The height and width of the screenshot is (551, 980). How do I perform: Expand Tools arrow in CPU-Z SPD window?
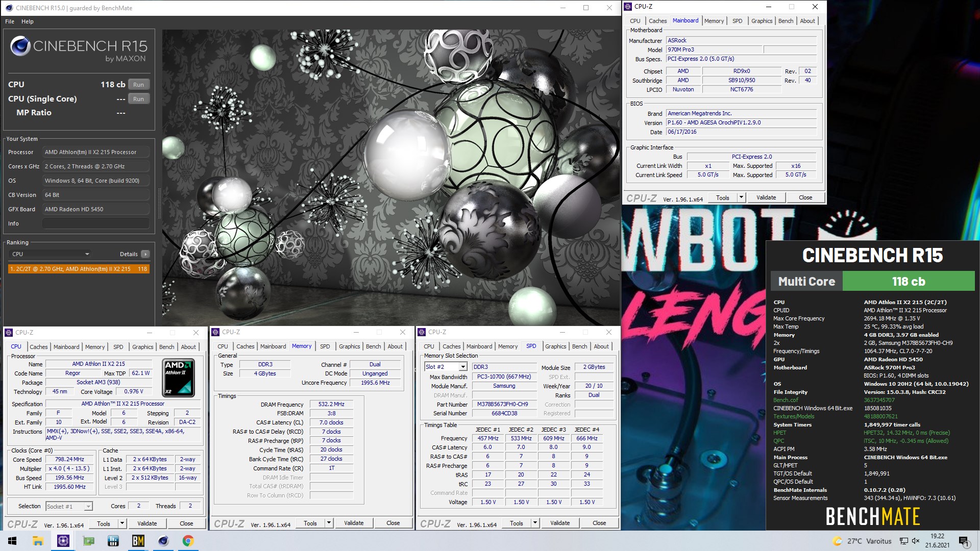pyautogui.click(x=535, y=523)
